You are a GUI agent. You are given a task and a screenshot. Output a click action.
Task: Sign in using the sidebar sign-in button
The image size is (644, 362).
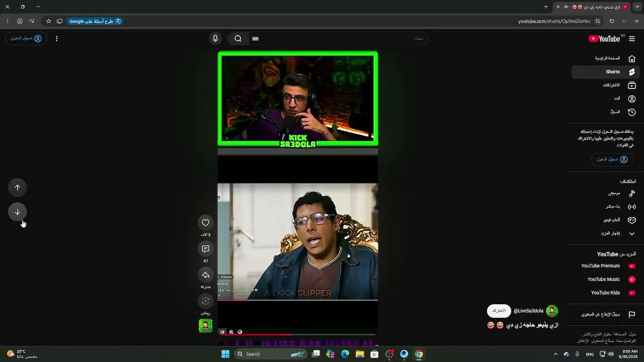tap(612, 159)
